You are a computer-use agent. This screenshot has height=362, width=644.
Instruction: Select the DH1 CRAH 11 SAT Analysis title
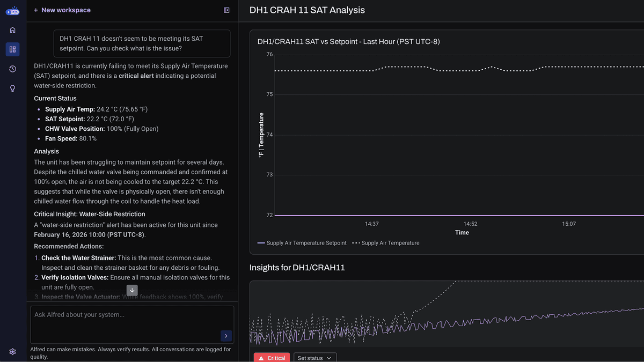(307, 10)
